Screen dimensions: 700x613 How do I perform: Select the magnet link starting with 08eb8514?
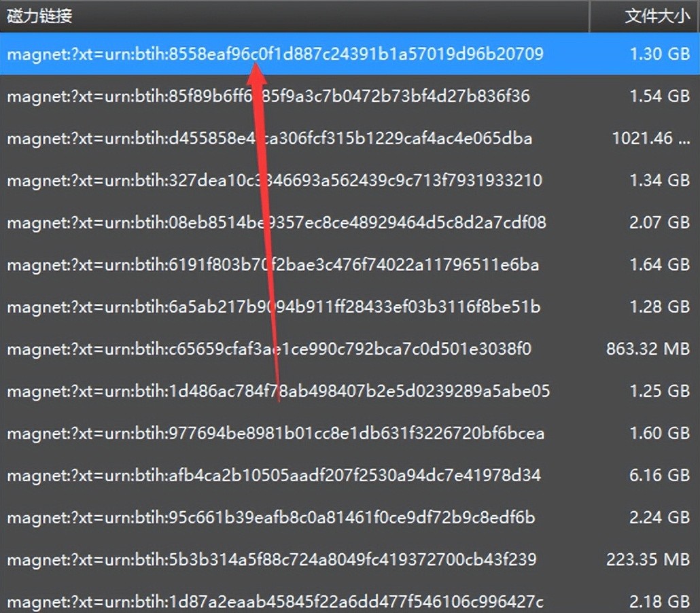pyautogui.click(x=276, y=223)
